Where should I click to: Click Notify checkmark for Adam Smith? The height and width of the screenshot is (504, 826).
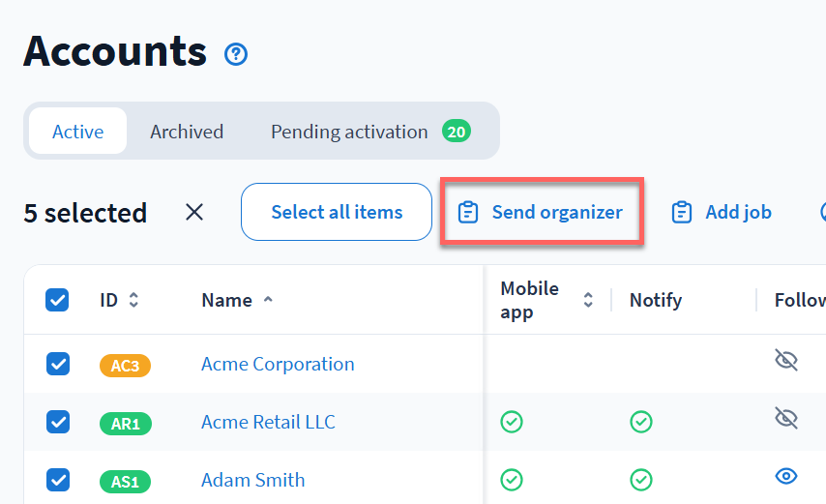point(640,480)
